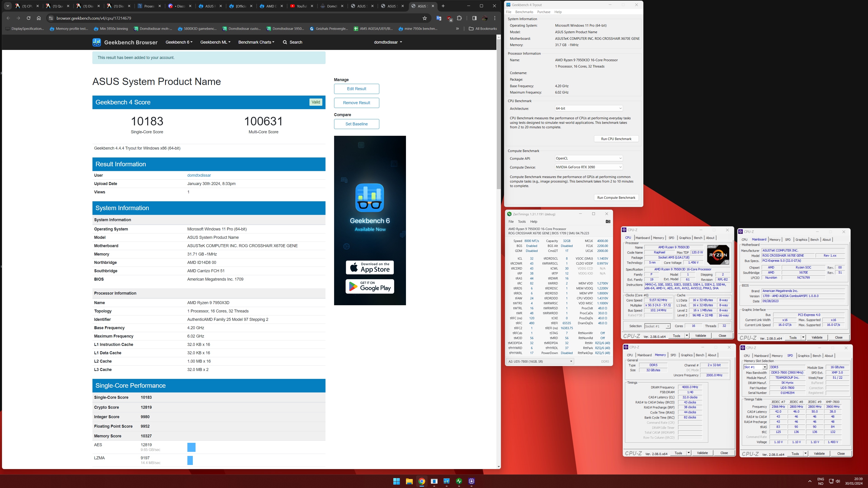This screenshot has width=868, height=488.
Task: Click the ENG NO language indicator
Action: point(821,481)
